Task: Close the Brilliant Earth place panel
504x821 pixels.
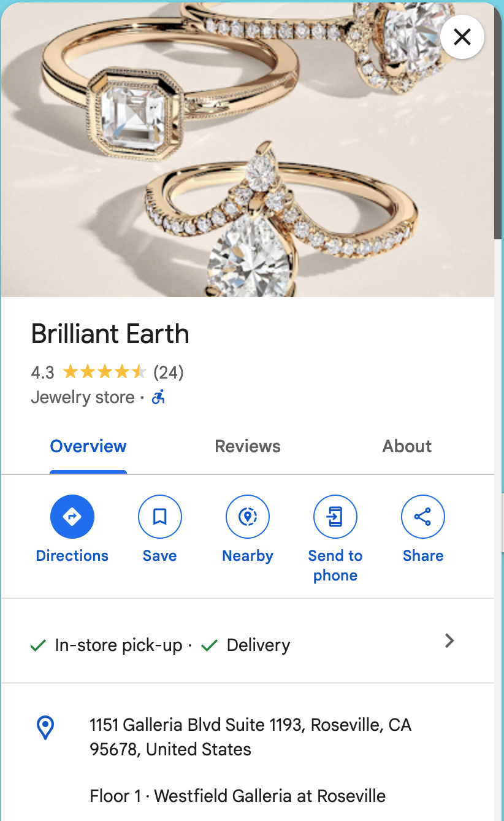Action: (462, 37)
